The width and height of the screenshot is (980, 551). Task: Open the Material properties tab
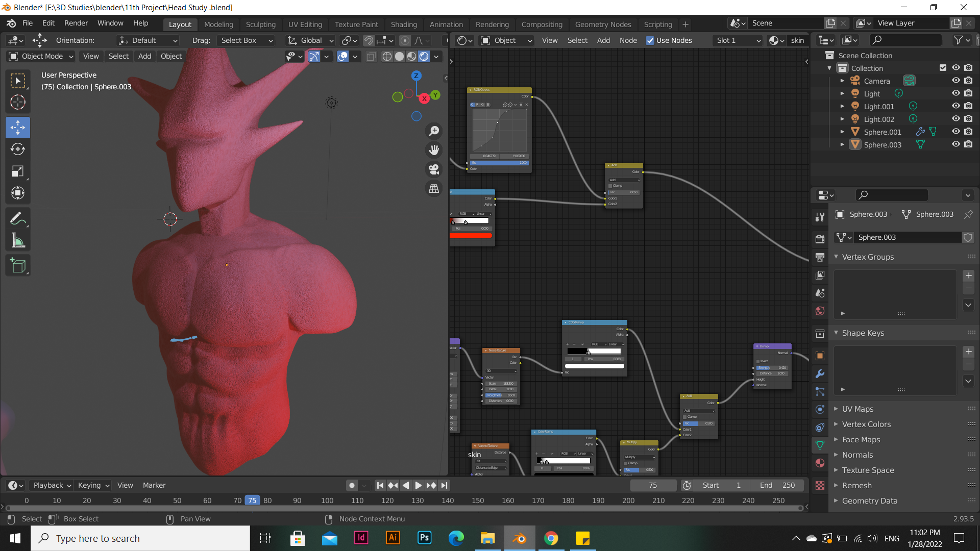pos(820,463)
